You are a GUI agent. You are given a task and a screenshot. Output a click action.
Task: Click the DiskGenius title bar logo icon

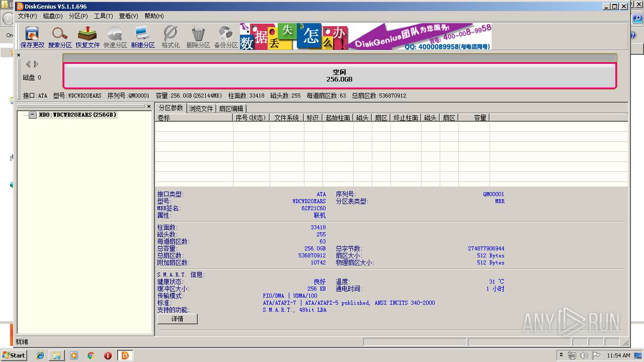[x=20, y=7]
